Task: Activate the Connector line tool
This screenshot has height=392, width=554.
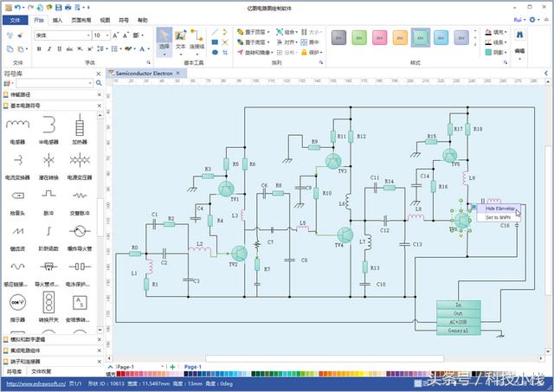Action: coord(196,39)
